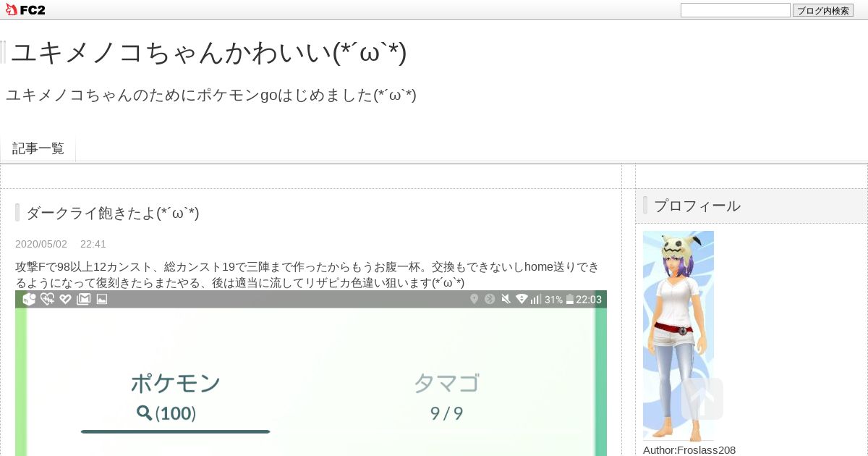
Task: Click the scroll-to-top arrow button
Action: click(x=702, y=398)
